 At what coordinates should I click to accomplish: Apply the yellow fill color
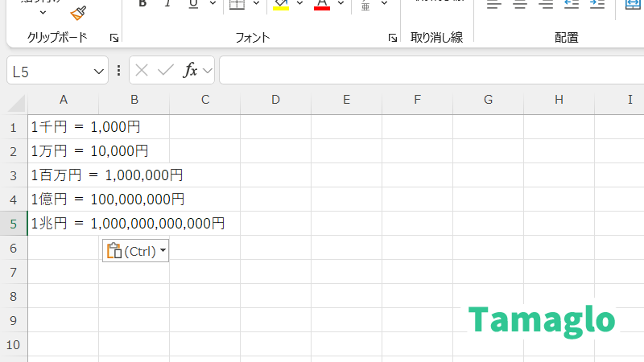point(281,5)
